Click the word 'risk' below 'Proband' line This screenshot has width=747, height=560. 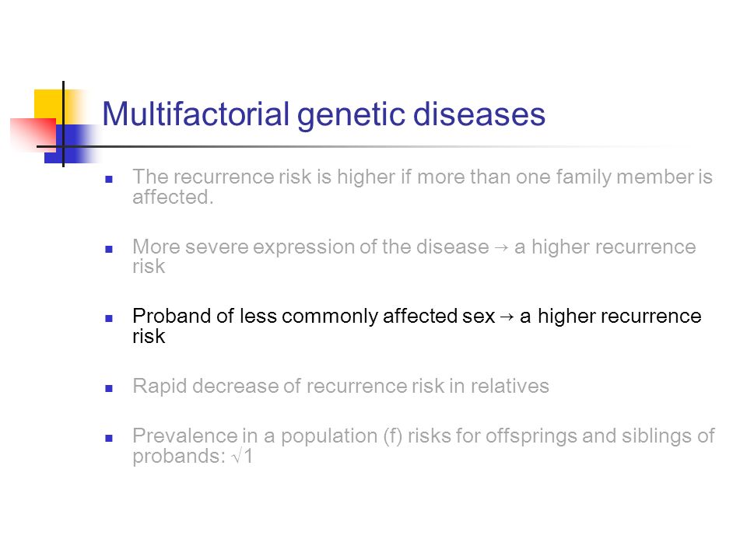tap(149, 336)
